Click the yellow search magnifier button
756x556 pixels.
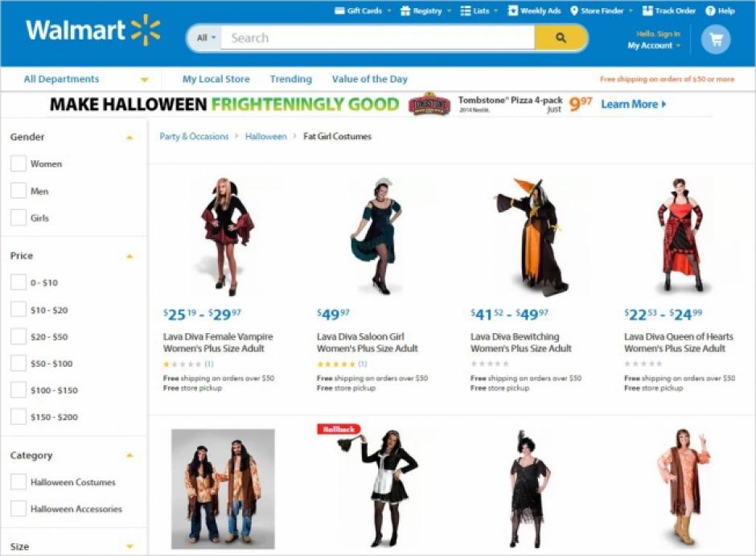pos(561,38)
